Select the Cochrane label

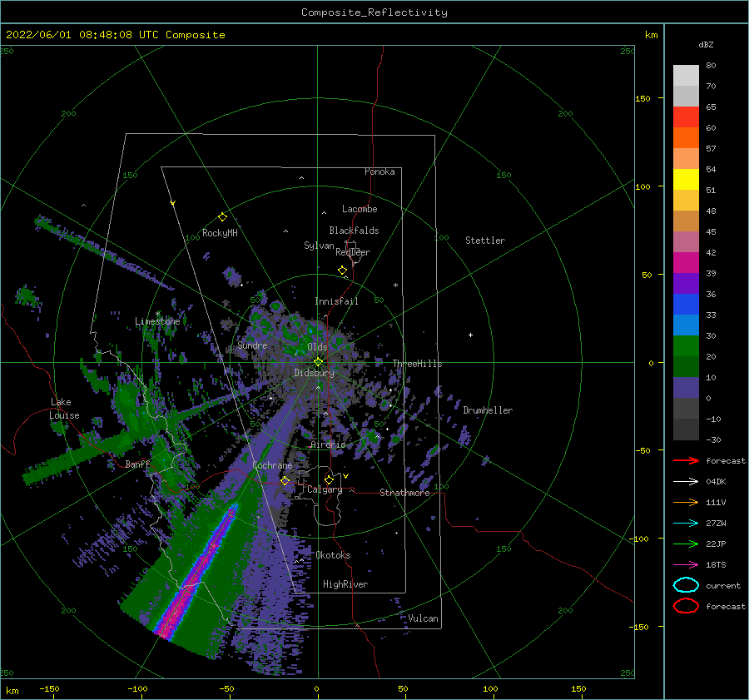tap(272, 465)
